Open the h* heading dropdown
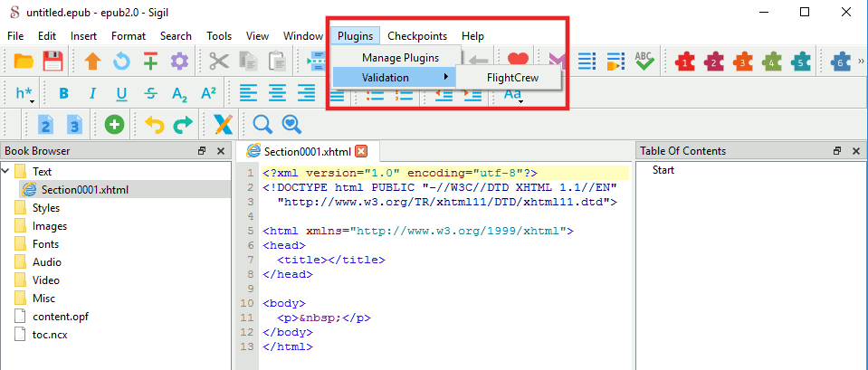This screenshot has height=370, width=868. coord(24,95)
